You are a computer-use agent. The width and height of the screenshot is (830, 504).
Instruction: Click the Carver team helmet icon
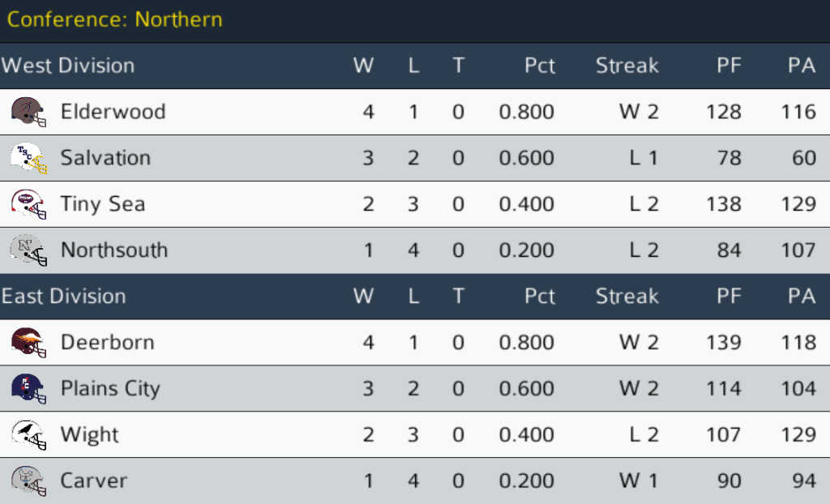click(28, 481)
